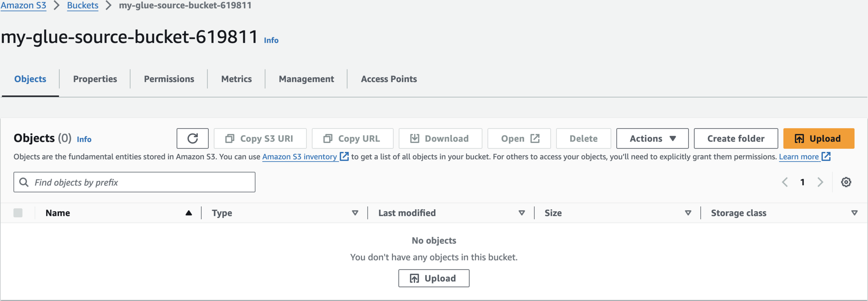Viewport: 868px width, 301px height.
Task: Click the Copy S3 URI button
Action: point(260,139)
